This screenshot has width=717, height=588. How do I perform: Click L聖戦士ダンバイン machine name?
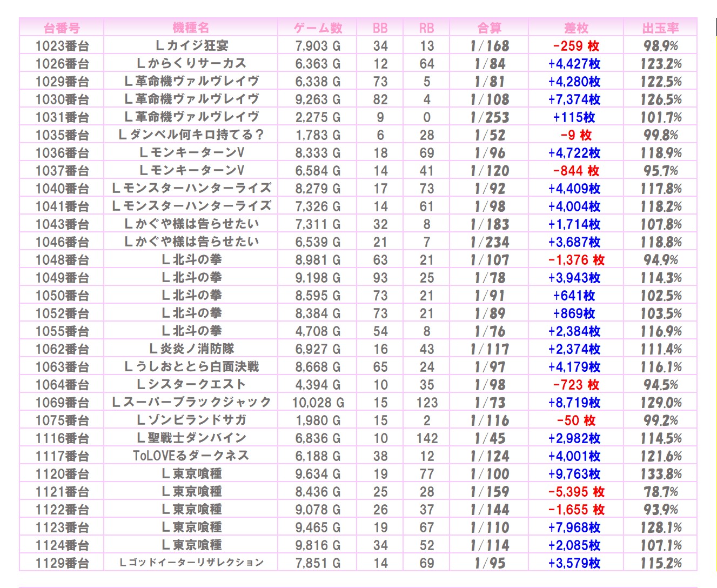click(191, 438)
